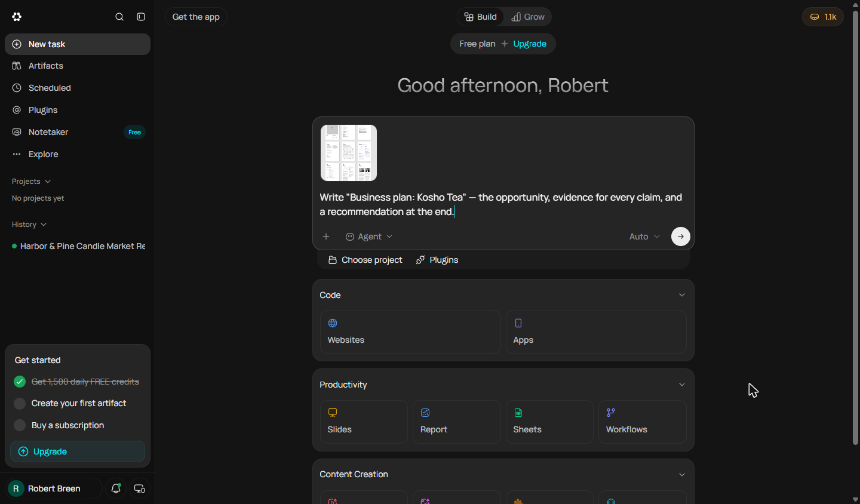Collapse the Code section chevron

pos(682,295)
